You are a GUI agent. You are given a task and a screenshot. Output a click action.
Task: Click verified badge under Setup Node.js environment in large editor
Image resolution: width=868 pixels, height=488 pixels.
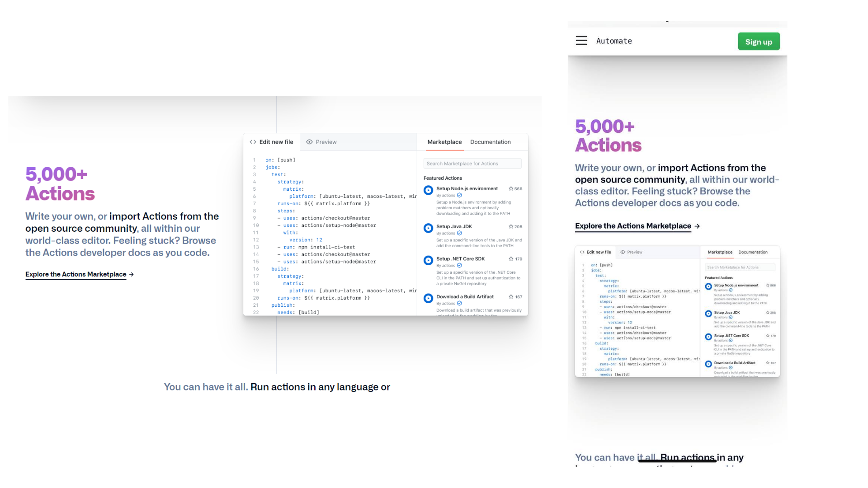[459, 195]
